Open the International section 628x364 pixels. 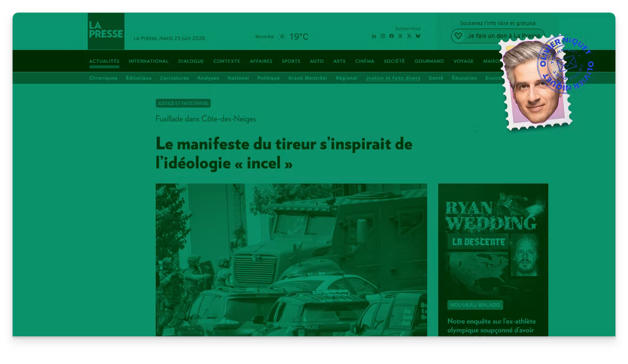(x=149, y=61)
